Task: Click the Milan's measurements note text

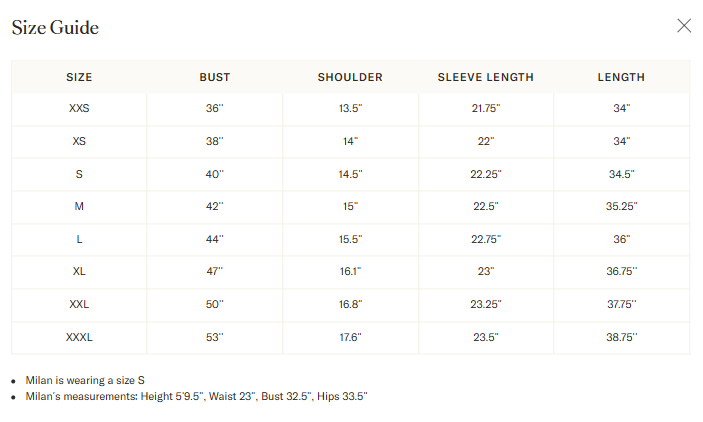Action: click(x=196, y=396)
